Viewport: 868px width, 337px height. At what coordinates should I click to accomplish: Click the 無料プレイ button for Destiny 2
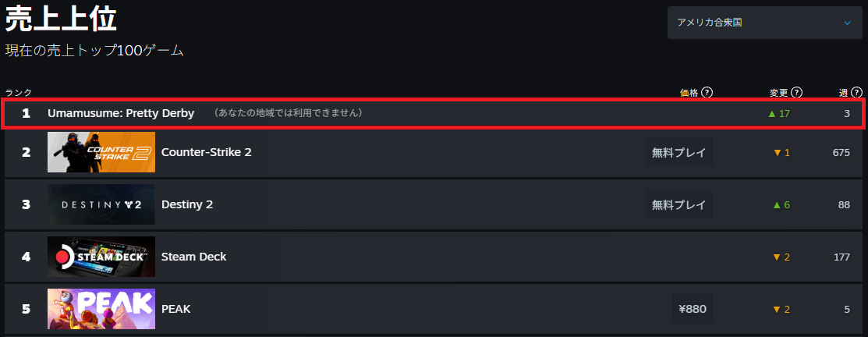[x=678, y=204]
